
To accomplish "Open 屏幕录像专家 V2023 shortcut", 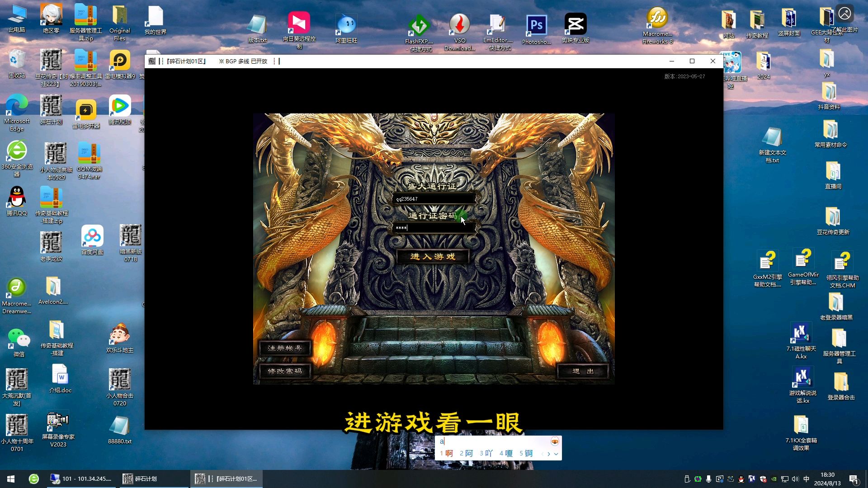I will 58,429.
